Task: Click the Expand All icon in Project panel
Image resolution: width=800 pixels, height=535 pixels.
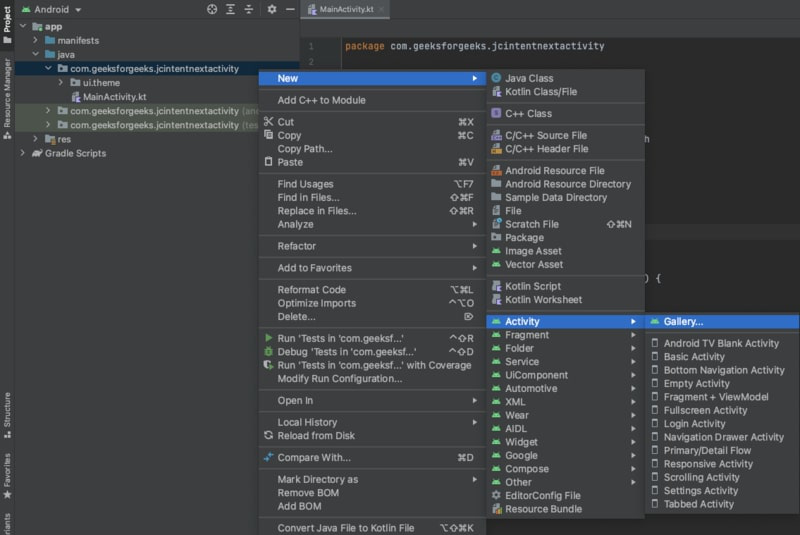Action: (x=230, y=9)
